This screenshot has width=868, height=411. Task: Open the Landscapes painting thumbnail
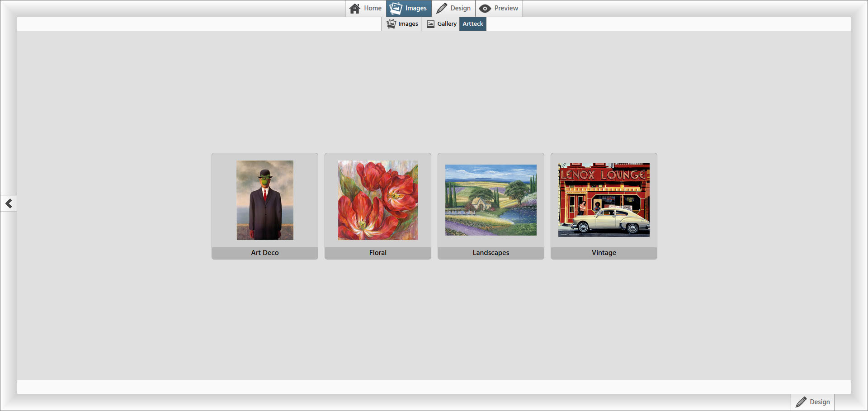point(491,200)
